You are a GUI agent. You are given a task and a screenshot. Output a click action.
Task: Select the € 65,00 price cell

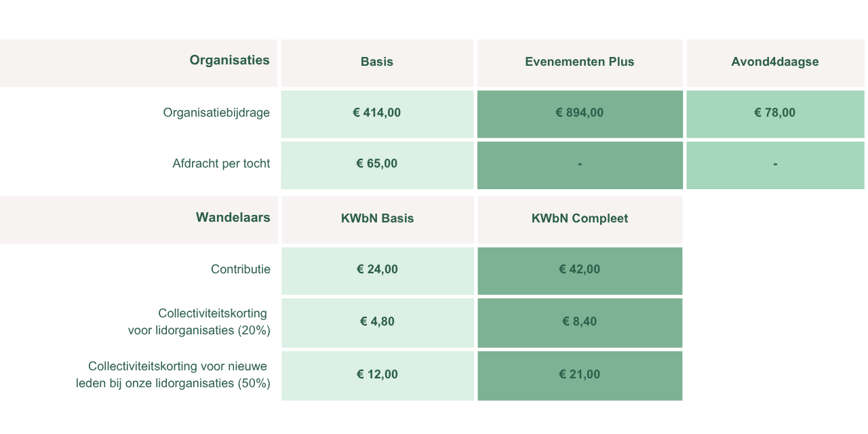coord(377,163)
